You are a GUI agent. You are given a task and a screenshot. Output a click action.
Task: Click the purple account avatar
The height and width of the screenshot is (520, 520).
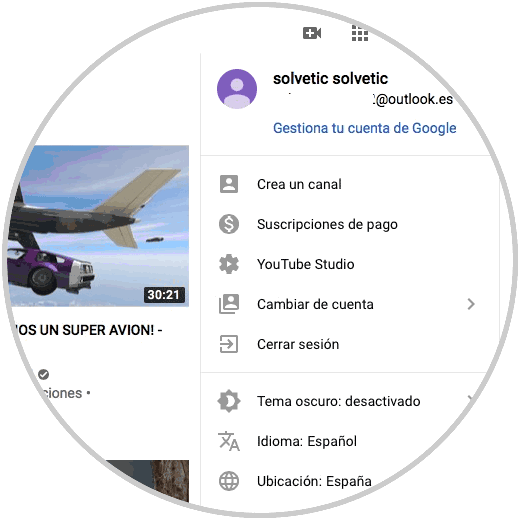(237, 89)
